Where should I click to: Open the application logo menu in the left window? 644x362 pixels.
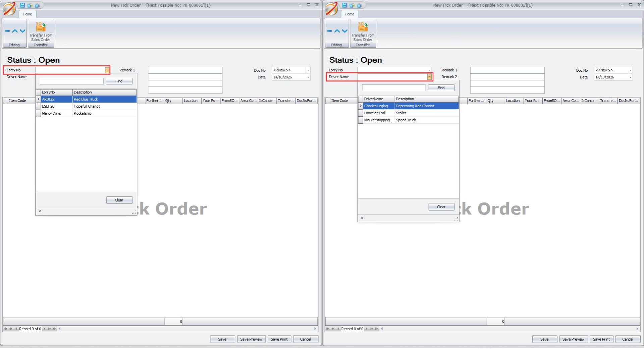[x=9, y=9]
